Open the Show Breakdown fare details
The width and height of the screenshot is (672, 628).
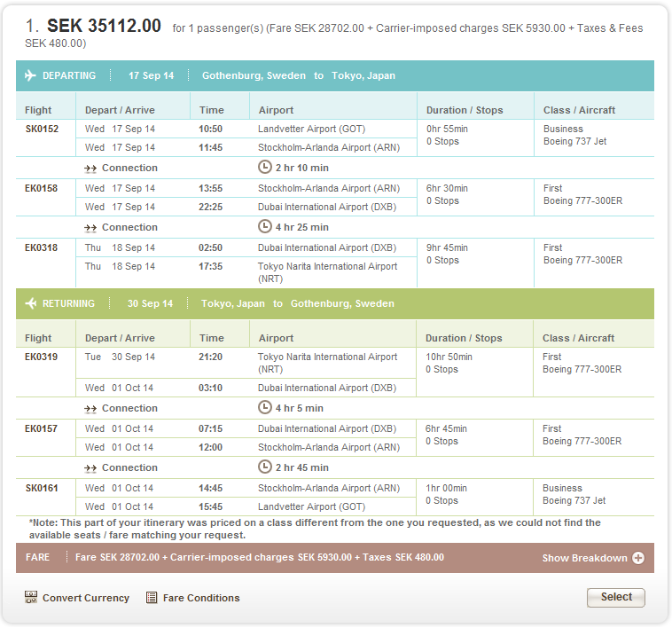click(584, 559)
